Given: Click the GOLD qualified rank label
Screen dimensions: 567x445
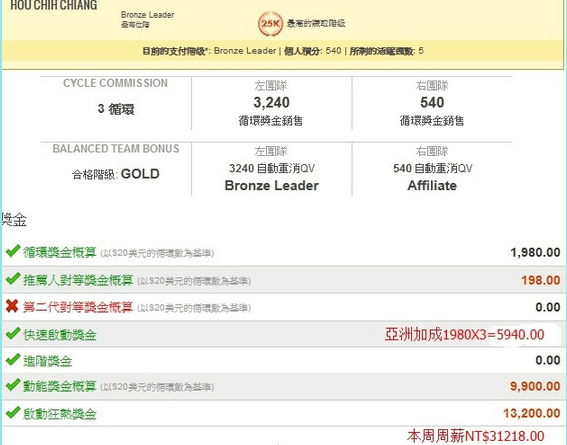Looking at the screenshot, I should pos(140,174).
